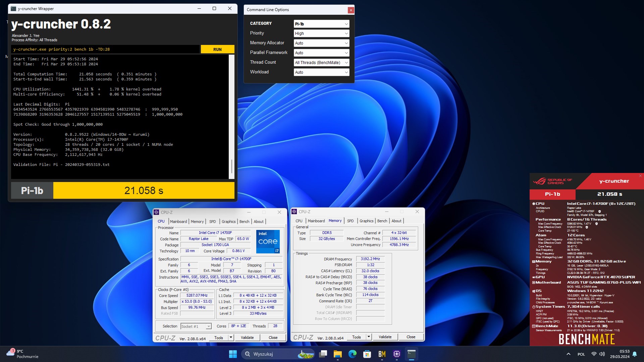Screen dimensions: 644x362
Task: Select Bench tab in right CPU-Z window
Action: [382, 221]
